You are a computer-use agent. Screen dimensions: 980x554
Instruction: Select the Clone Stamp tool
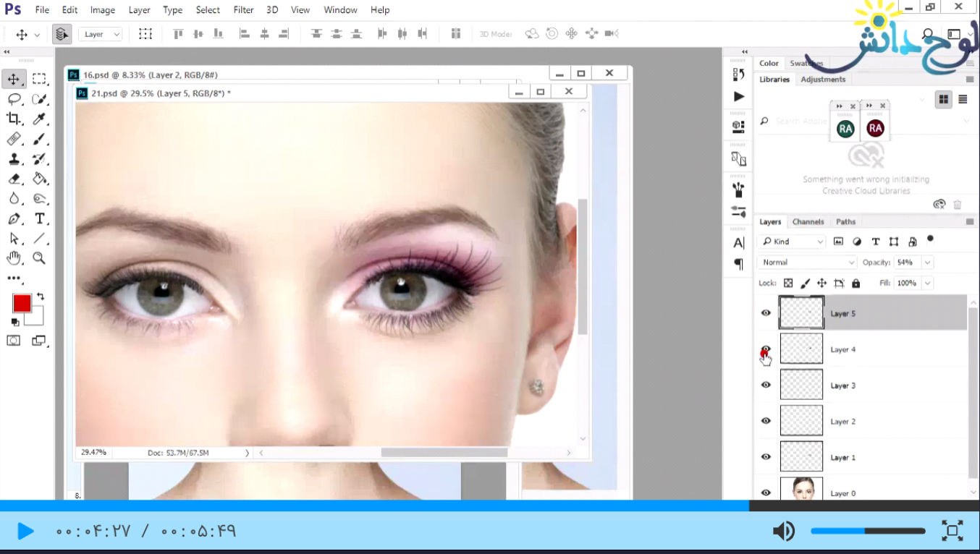click(x=14, y=159)
